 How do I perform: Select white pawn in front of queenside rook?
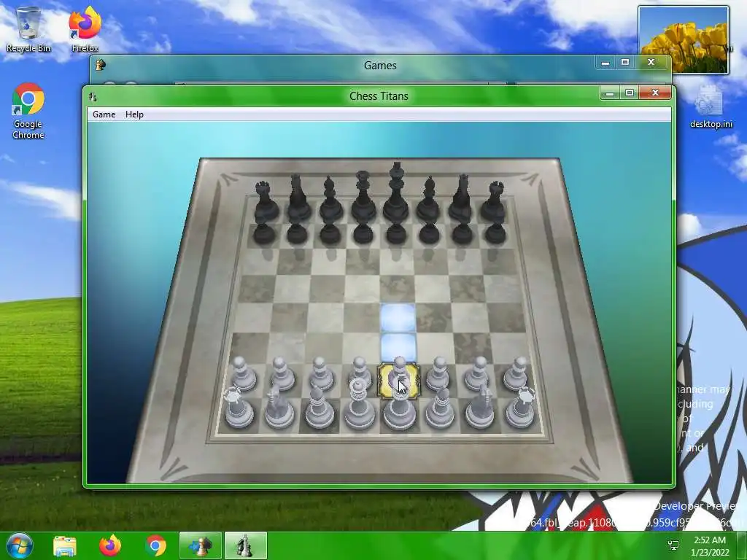(243, 374)
